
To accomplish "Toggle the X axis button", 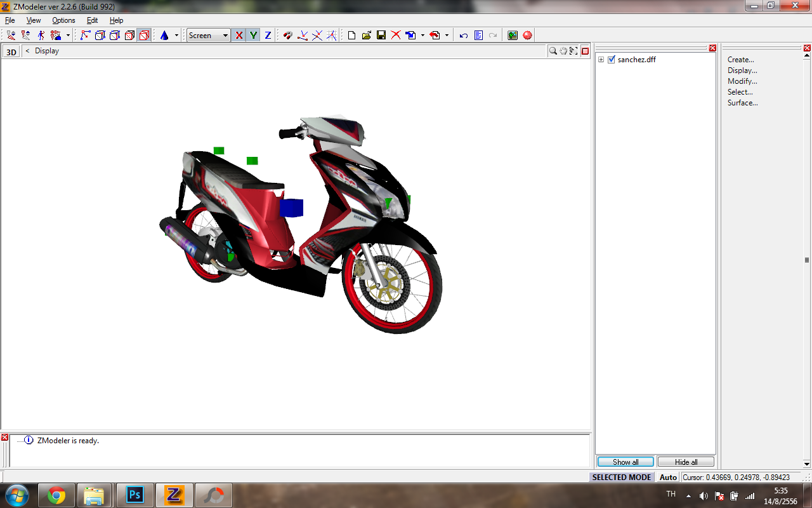I will (x=239, y=36).
